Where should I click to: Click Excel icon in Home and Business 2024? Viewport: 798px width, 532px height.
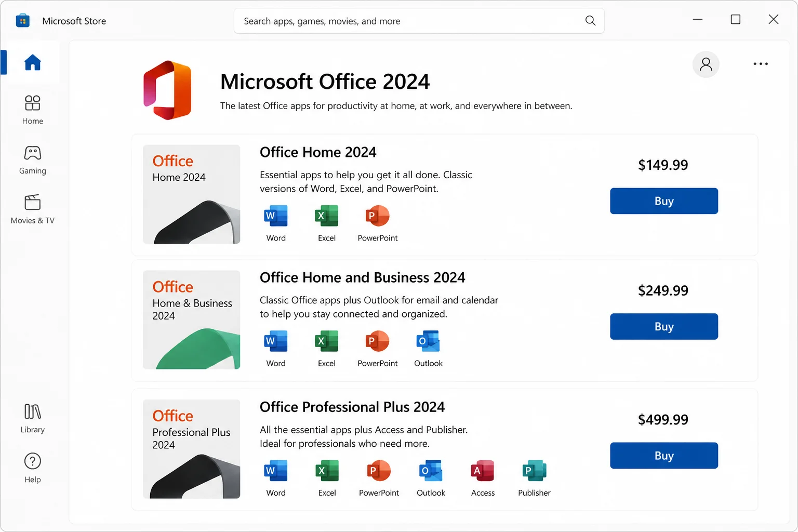tap(327, 341)
